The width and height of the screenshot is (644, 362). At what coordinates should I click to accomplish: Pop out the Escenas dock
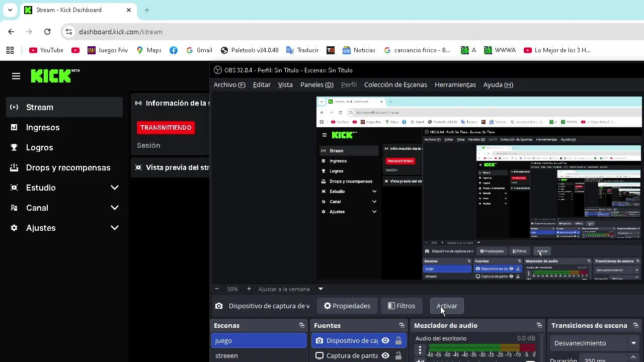coord(302,325)
